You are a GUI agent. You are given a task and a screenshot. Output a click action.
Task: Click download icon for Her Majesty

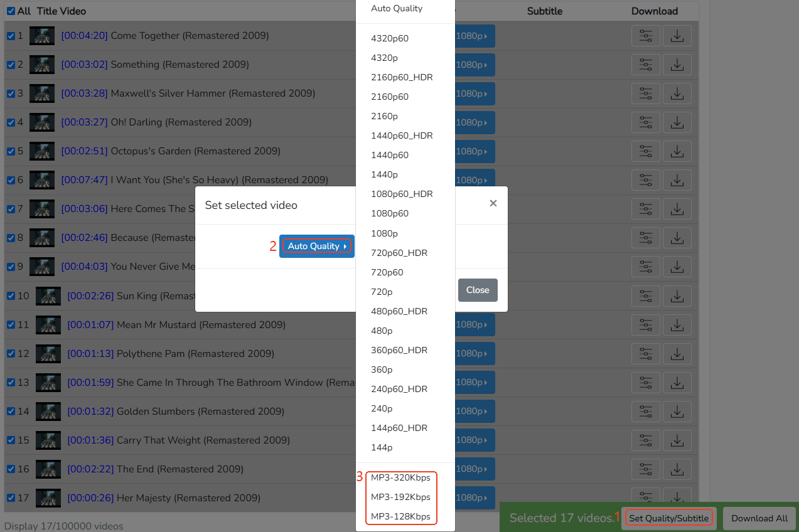(677, 498)
